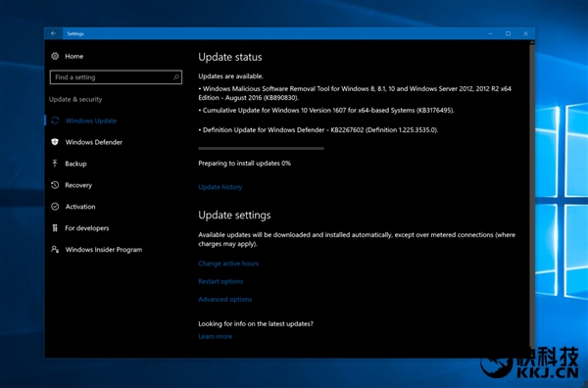The image size is (588, 388).
Task: Click the Windows Update sync icon
Action: (55, 121)
